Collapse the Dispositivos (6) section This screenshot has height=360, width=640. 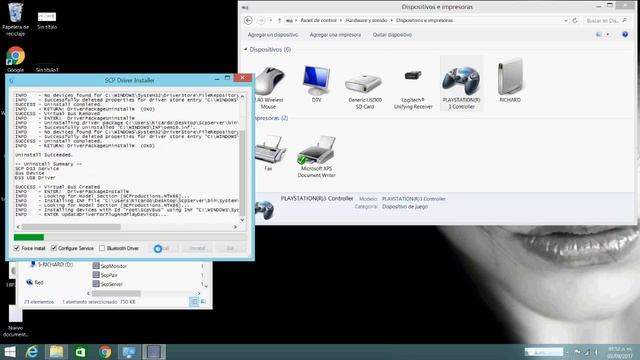click(246, 49)
